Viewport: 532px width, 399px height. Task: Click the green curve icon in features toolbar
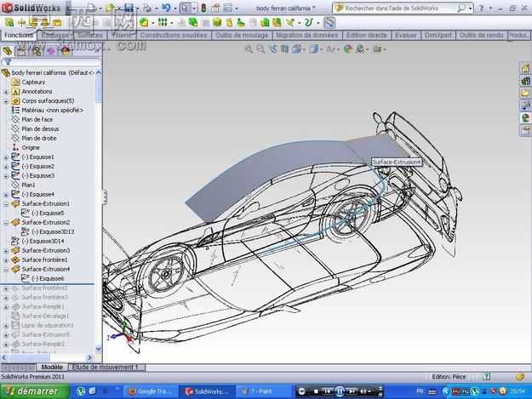click(x=308, y=23)
